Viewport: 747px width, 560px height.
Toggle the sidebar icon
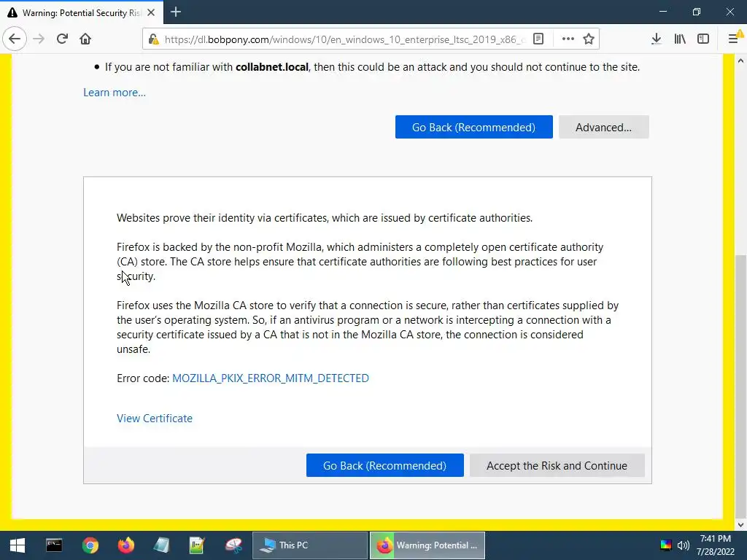pos(703,39)
